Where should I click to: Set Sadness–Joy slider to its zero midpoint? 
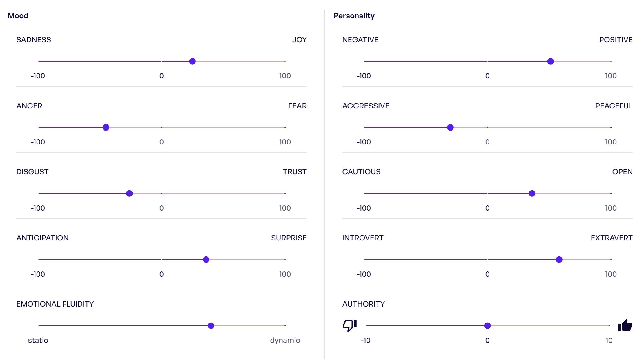[x=162, y=61]
